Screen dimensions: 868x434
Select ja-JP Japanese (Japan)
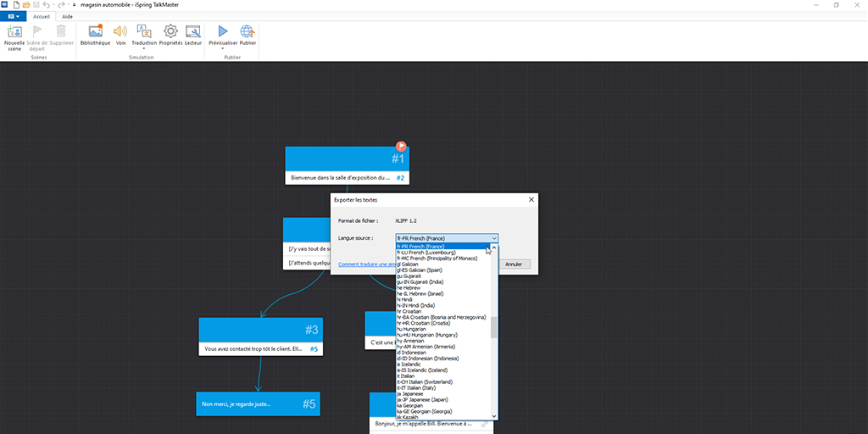[442, 400]
